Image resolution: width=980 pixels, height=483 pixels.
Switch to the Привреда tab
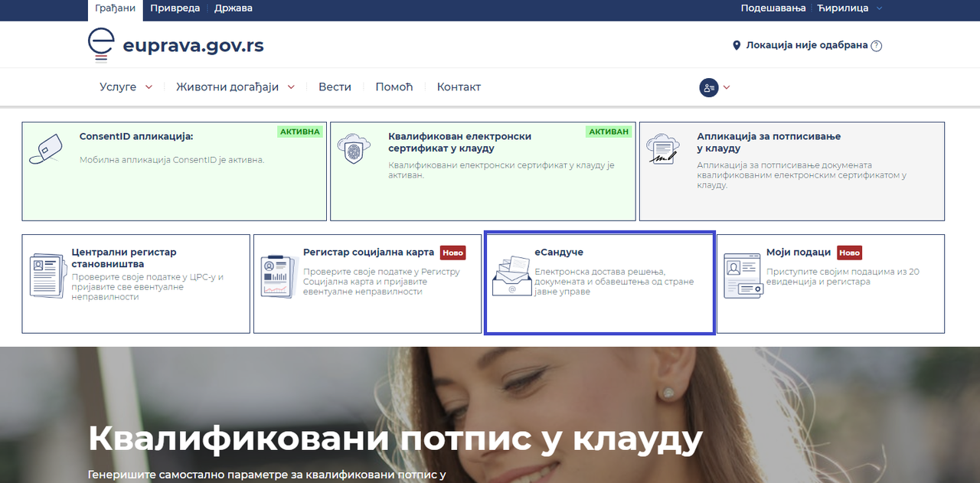tap(175, 8)
